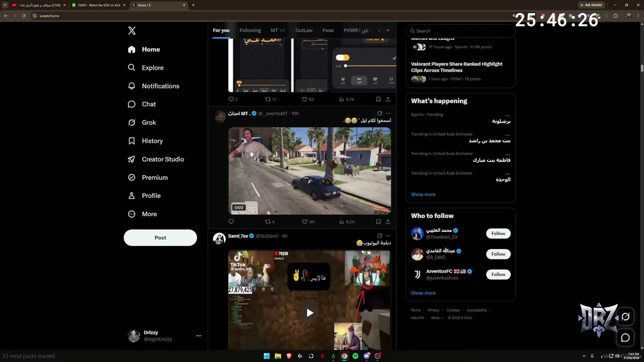Click the Post button

pyautogui.click(x=160, y=238)
